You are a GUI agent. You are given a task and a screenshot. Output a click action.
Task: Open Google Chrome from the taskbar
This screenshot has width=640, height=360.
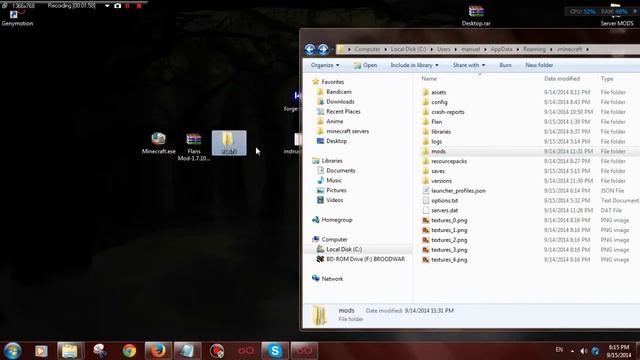click(129, 351)
